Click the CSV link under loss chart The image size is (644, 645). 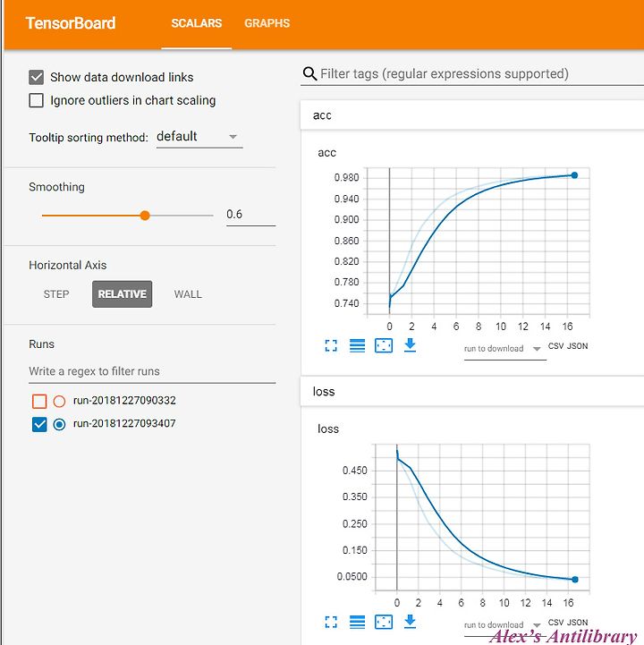click(x=555, y=622)
